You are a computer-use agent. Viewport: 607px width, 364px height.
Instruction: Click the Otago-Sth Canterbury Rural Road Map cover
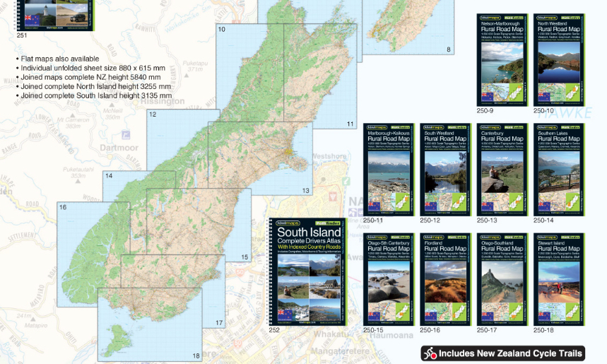(x=389, y=279)
